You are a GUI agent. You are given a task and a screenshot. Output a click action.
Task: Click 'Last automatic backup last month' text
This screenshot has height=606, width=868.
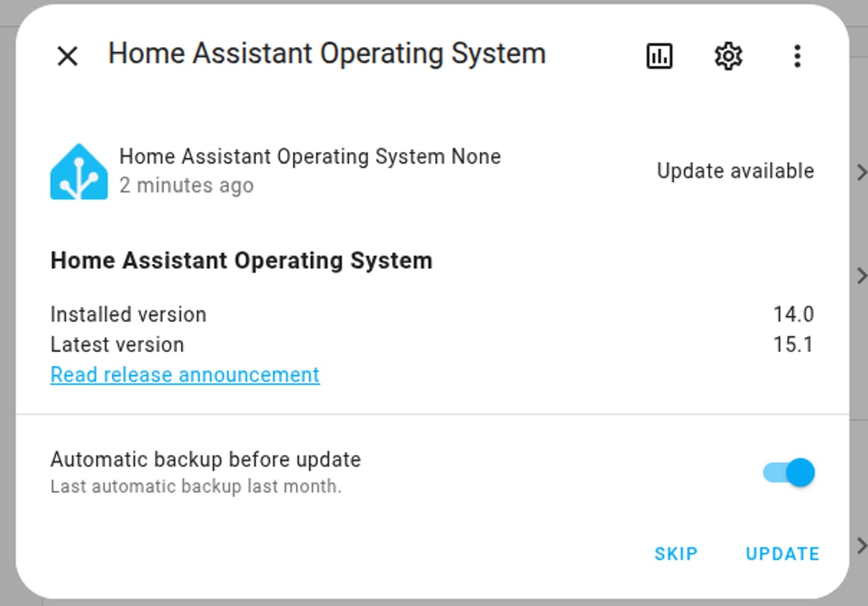(195, 486)
